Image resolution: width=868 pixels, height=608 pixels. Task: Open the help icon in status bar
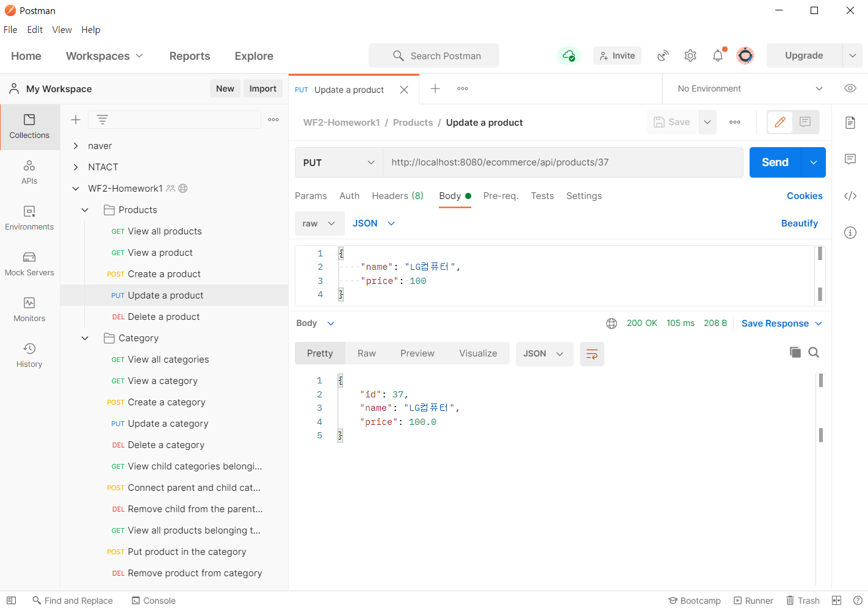coord(858,601)
